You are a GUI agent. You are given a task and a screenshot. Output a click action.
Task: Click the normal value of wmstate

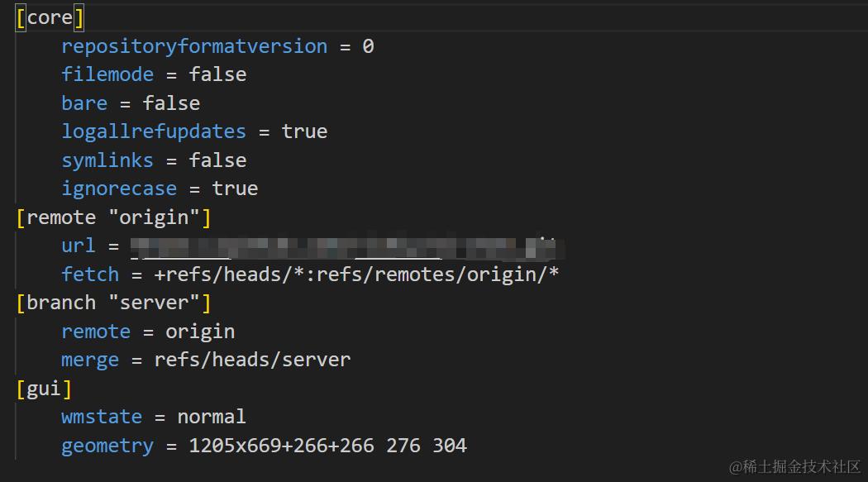point(212,418)
